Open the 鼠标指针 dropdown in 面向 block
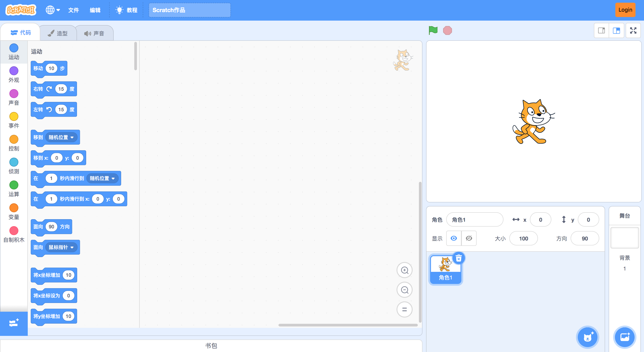The width and height of the screenshot is (644, 352). point(62,247)
